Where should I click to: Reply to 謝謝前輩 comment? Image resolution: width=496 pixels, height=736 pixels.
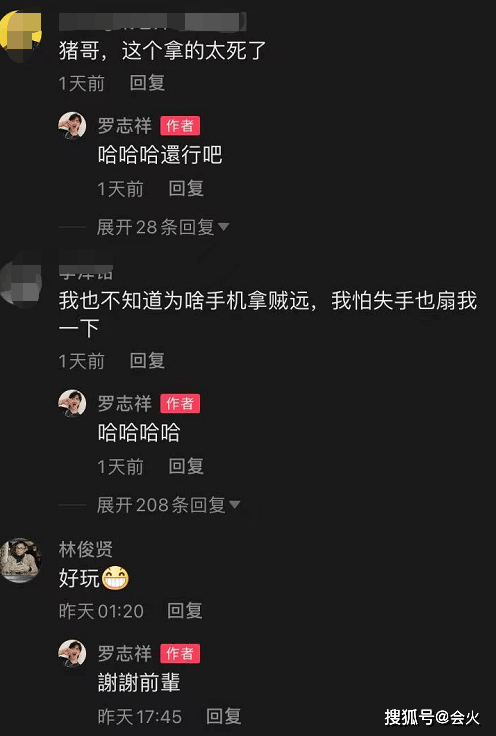click(223, 716)
